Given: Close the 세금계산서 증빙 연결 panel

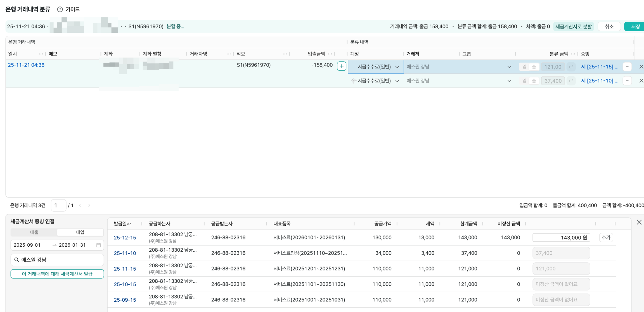Looking at the screenshot, I should pos(639,222).
